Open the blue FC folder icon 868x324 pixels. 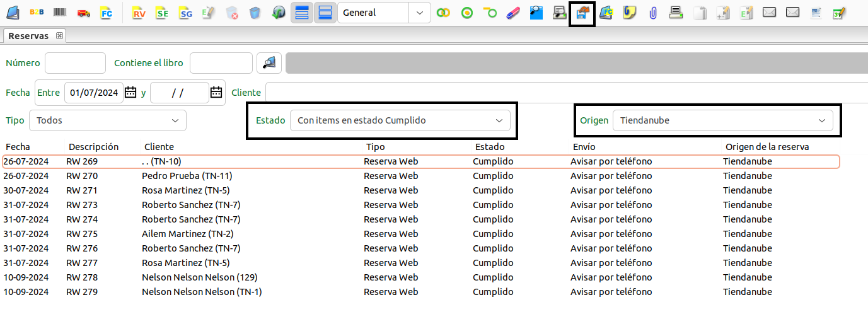(x=606, y=13)
